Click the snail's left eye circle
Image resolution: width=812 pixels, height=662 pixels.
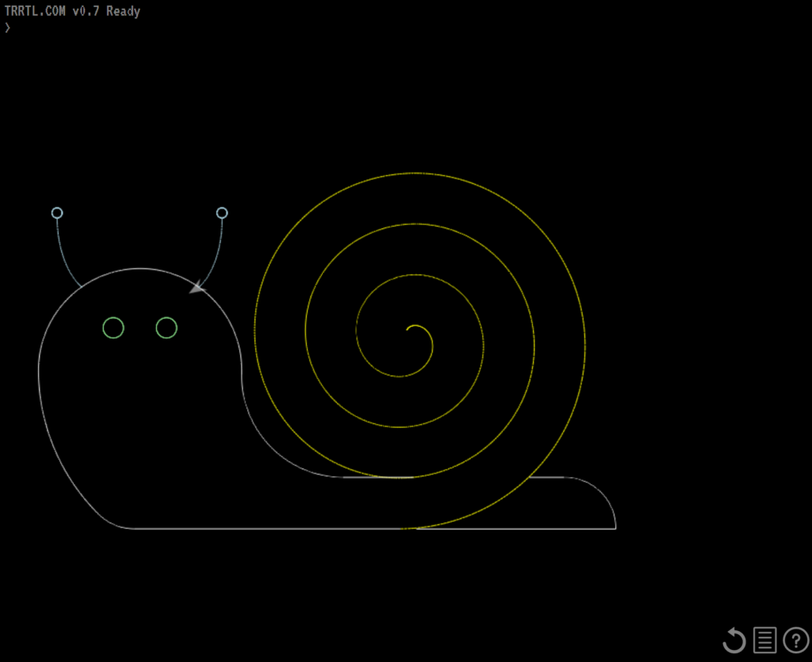[113, 326]
